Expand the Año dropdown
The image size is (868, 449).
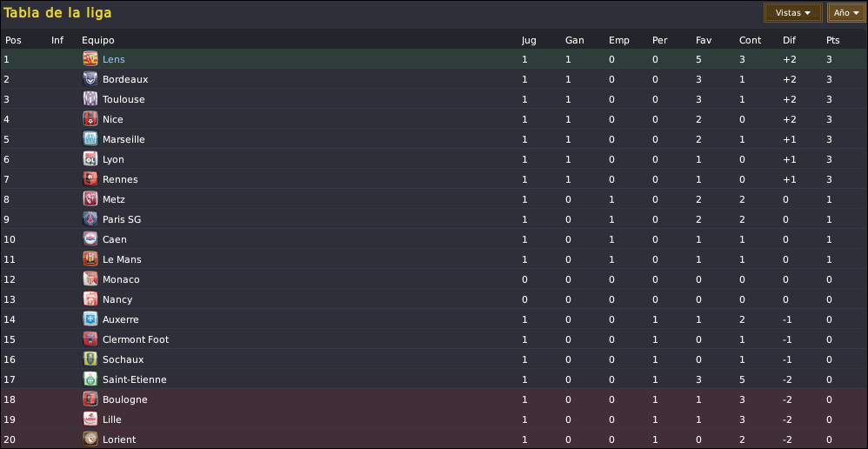(846, 13)
